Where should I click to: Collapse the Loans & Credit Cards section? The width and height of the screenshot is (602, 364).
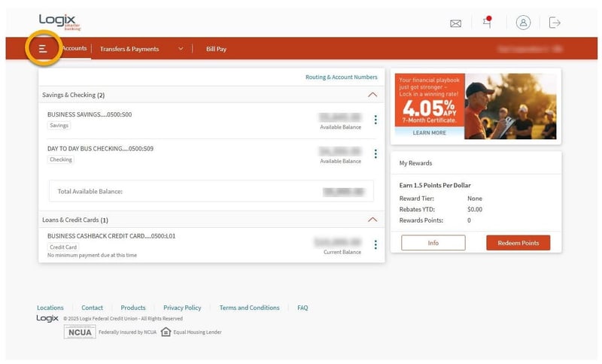tap(372, 220)
